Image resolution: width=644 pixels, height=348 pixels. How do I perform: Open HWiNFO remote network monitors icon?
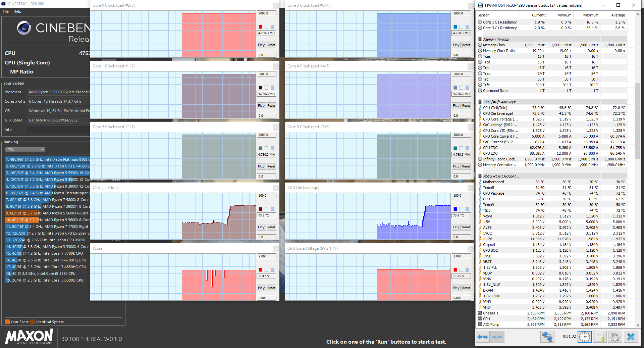tap(547, 337)
